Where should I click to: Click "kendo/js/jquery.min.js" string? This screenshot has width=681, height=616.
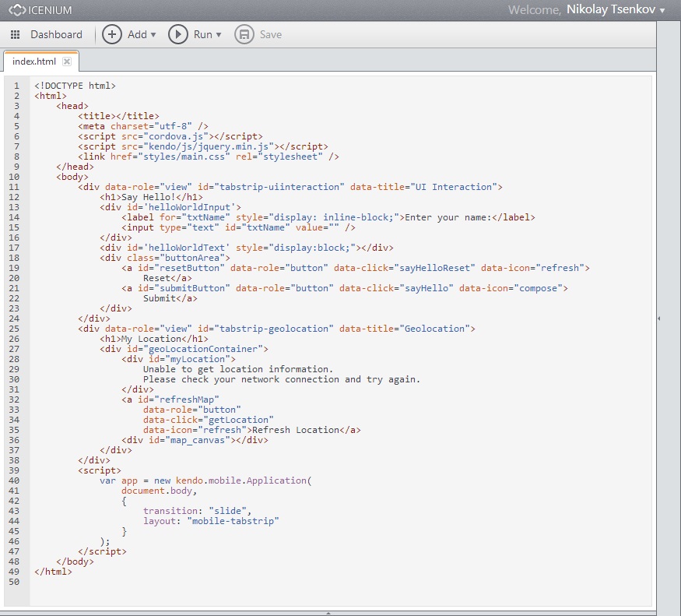pyautogui.click(x=211, y=146)
